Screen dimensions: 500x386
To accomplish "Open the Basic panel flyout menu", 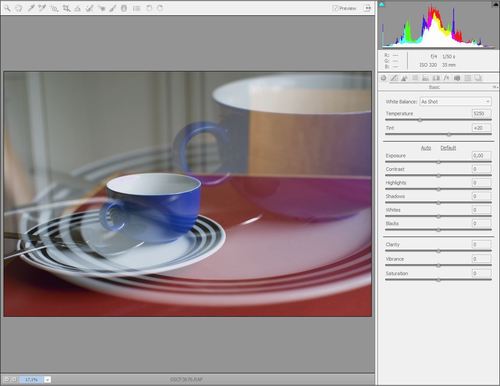I will [x=495, y=87].
